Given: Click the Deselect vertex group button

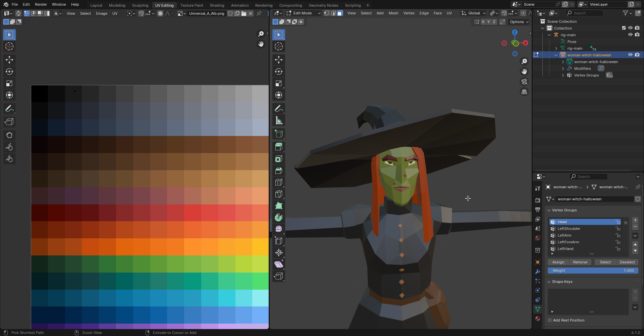Looking at the screenshot, I should (627, 262).
